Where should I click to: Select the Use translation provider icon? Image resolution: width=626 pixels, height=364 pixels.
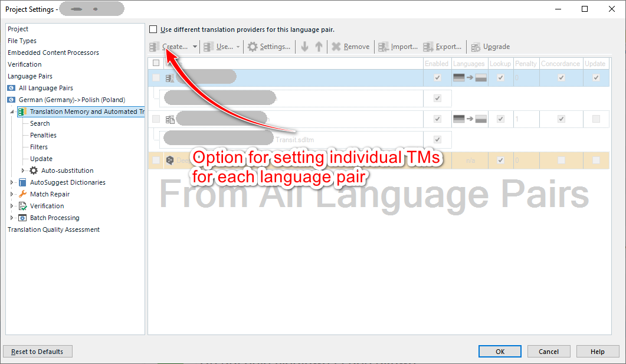(x=209, y=47)
